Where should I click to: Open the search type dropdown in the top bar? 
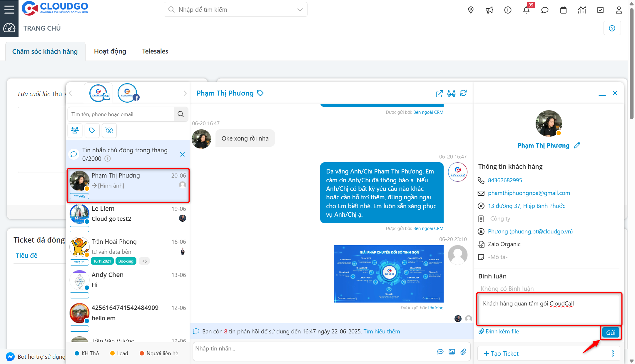[300, 9]
